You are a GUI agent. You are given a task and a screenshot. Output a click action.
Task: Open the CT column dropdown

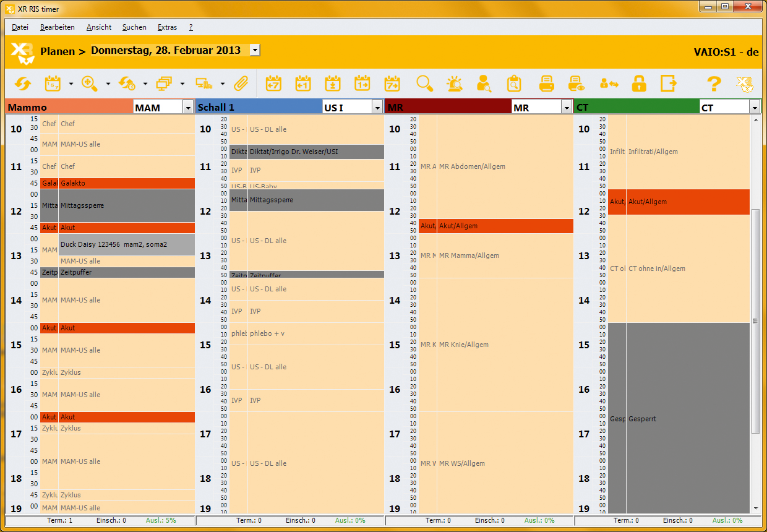754,108
